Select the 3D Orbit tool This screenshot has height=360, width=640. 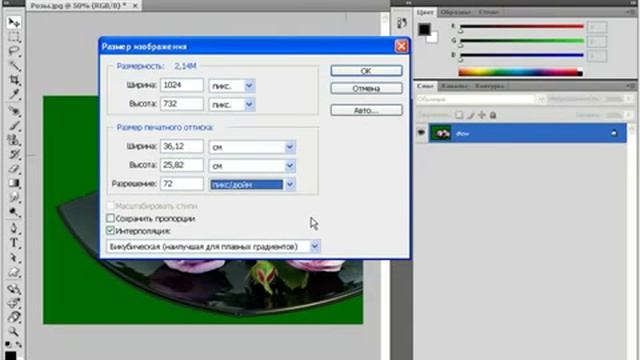point(13,303)
